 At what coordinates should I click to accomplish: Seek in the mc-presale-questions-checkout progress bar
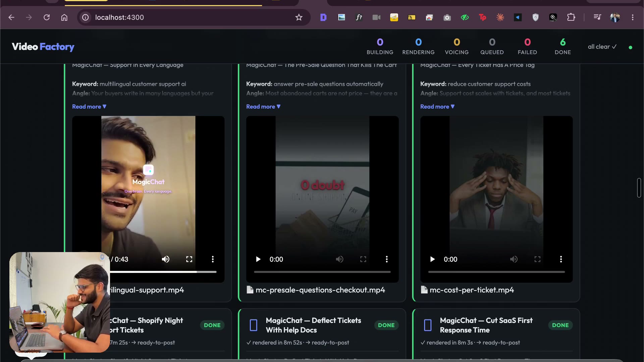(x=322, y=272)
